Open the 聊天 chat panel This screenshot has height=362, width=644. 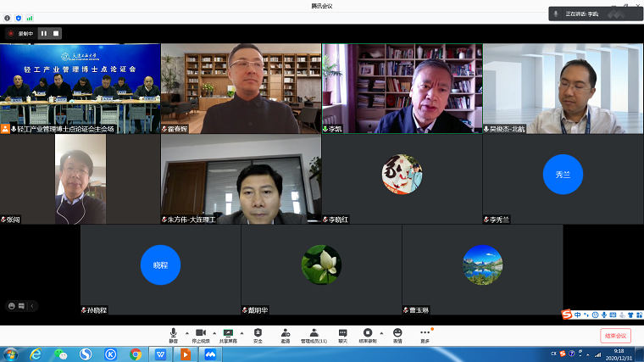click(342, 334)
